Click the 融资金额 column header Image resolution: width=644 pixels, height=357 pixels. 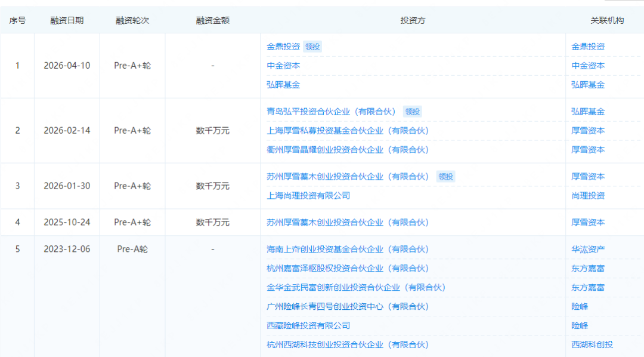(x=212, y=20)
